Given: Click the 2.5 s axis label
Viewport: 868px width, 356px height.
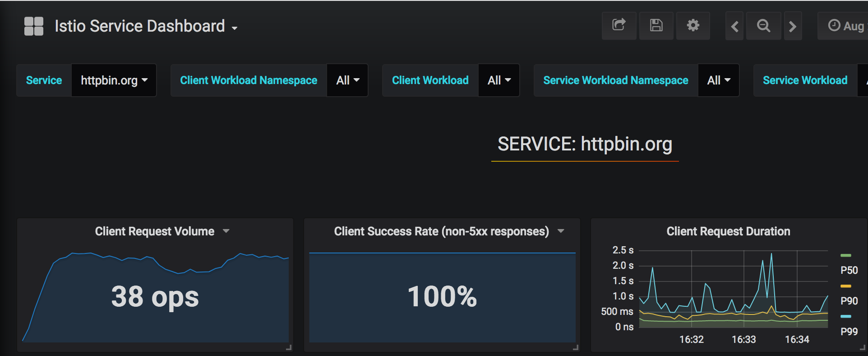Looking at the screenshot, I should pyautogui.click(x=623, y=250).
